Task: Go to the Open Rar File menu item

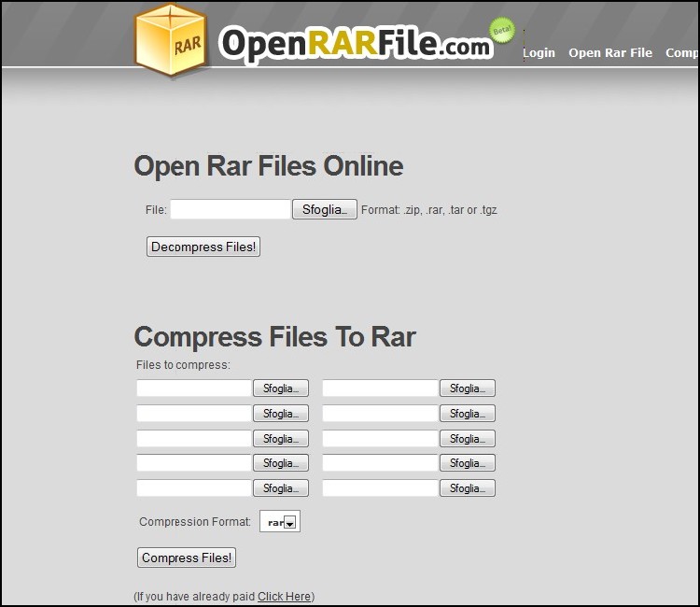Action: point(610,53)
